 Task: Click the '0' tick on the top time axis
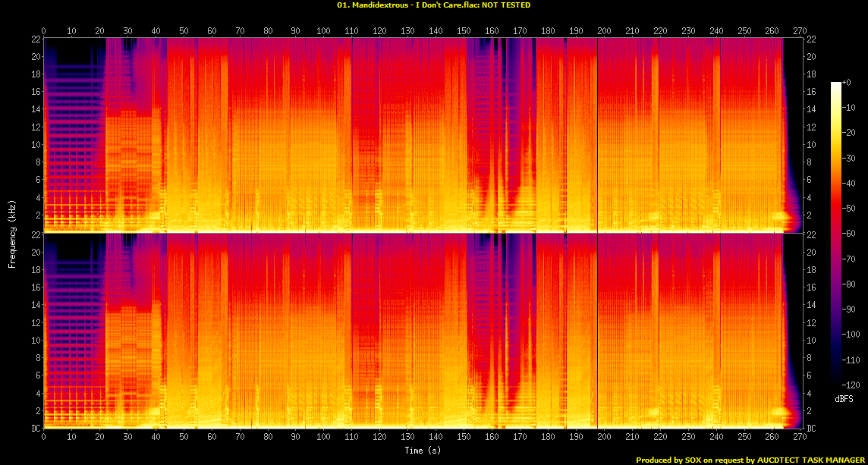pos(44,31)
